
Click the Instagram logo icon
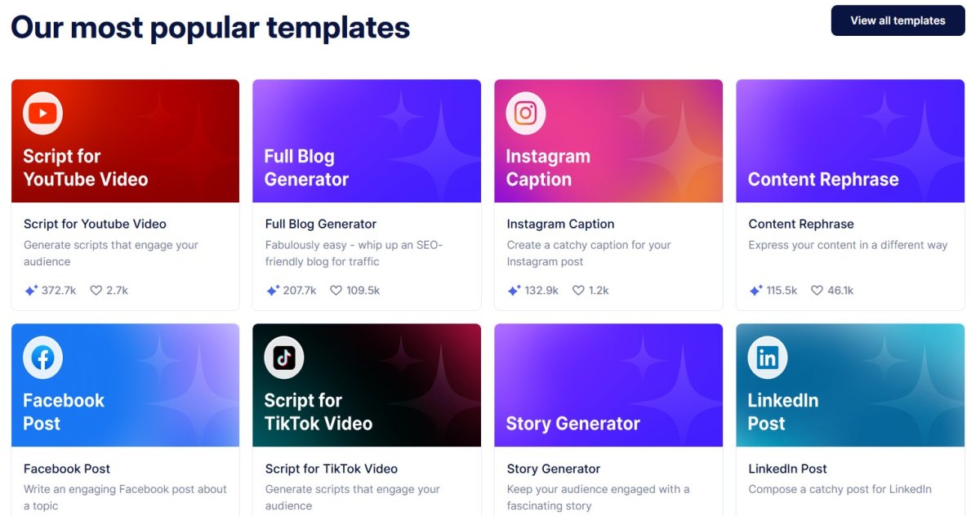pyautogui.click(x=526, y=113)
